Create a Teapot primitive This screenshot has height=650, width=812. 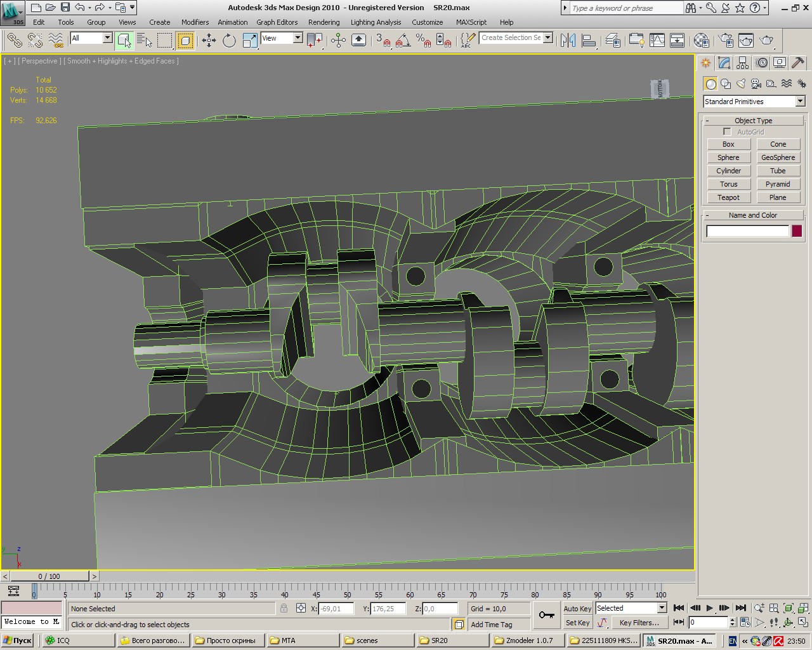pos(728,197)
